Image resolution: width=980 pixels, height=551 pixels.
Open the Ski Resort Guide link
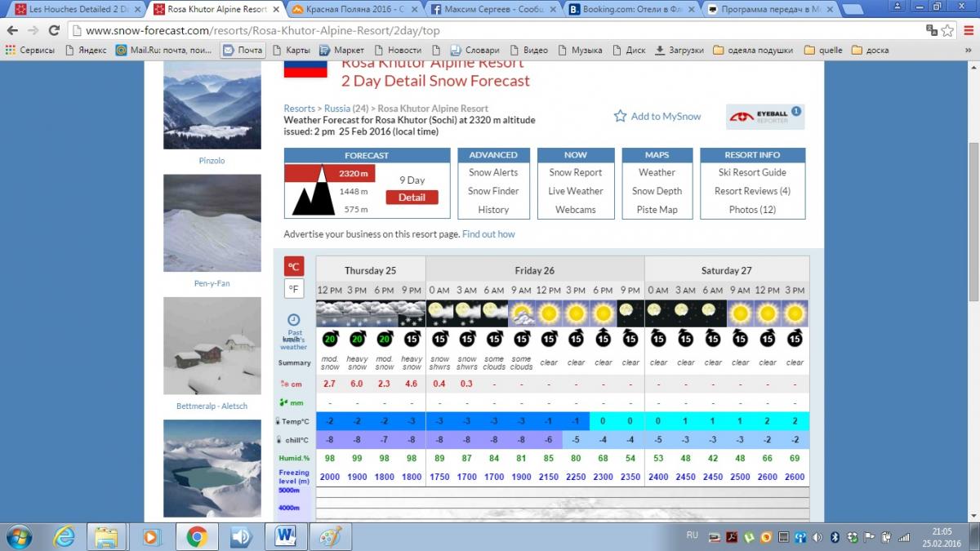(752, 172)
